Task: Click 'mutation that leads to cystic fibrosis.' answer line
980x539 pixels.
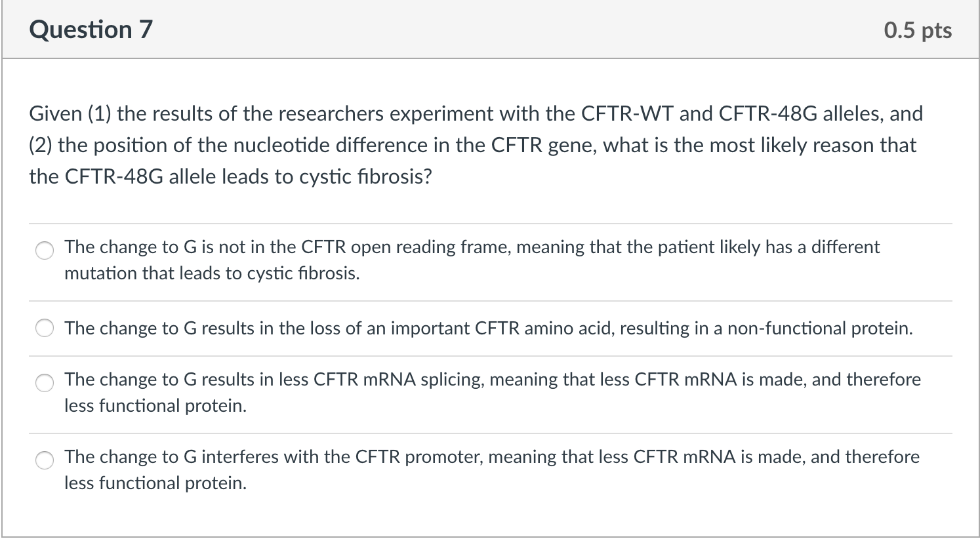Action: coord(212,273)
